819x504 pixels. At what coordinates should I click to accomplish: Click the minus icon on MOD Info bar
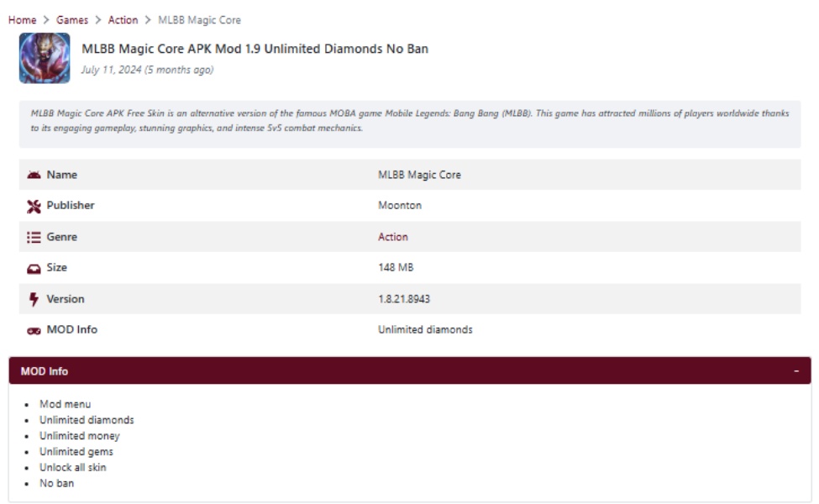click(796, 370)
